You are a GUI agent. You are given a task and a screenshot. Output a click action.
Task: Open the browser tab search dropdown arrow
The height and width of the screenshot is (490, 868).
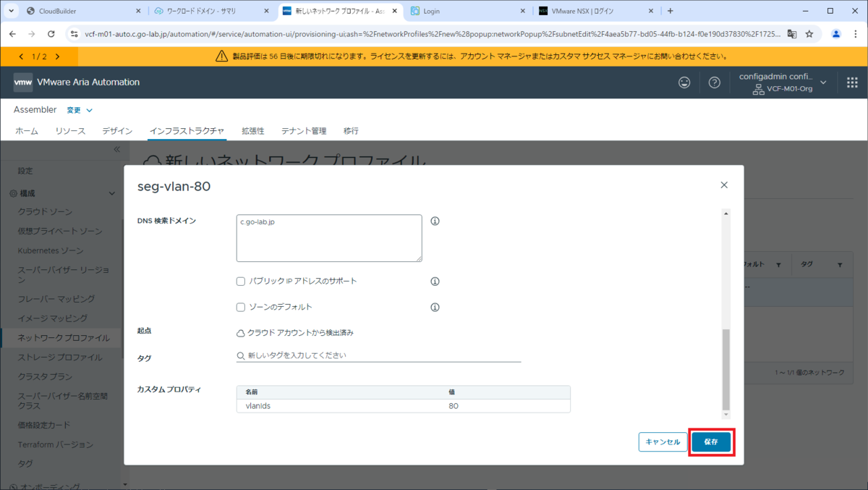point(11,11)
